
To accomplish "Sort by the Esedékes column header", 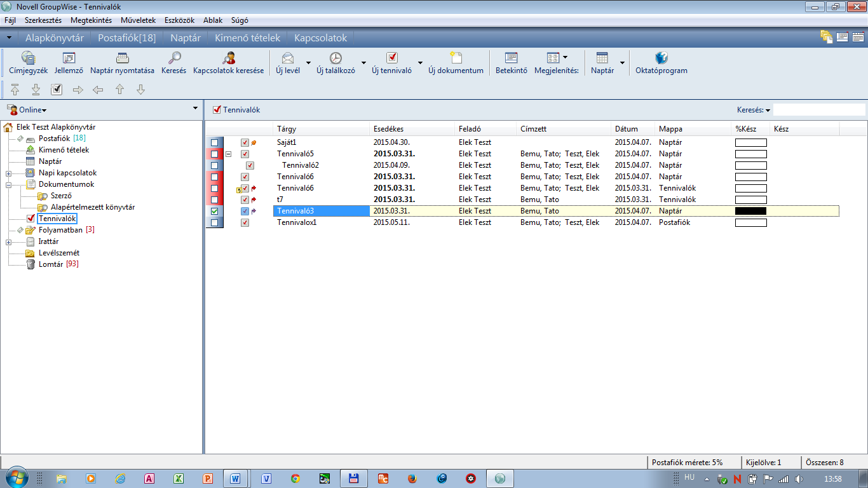I will click(412, 129).
